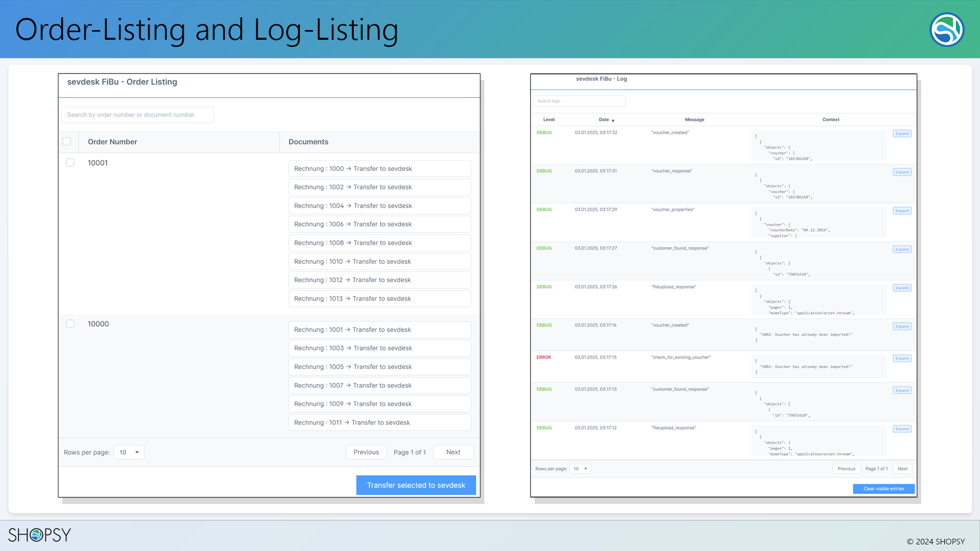Click log date 03.01.2025, 03:17:32
The height and width of the screenshot is (551, 980).
(596, 133)
